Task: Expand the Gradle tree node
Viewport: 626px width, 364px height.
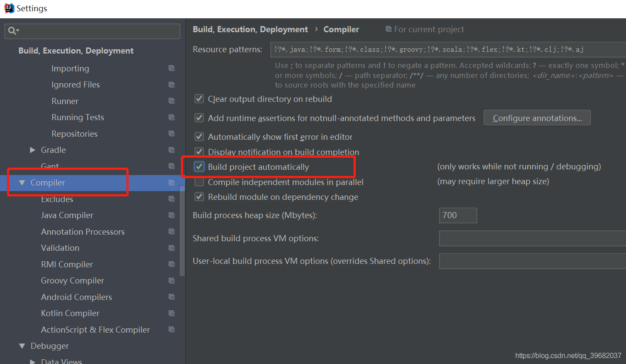Action: [33, 150]
